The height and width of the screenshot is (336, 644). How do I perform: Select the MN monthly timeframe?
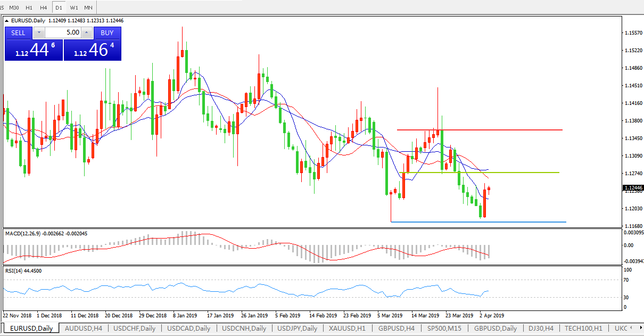(88, 7)
